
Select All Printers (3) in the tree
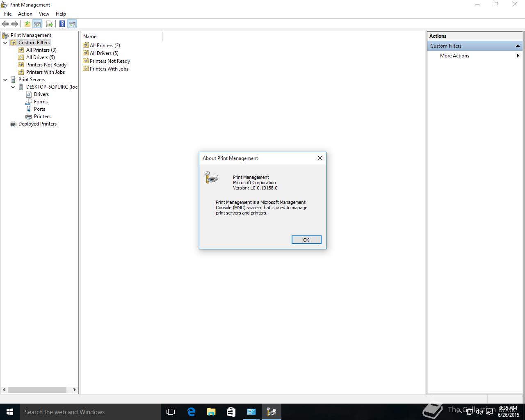(x=41, y=50)
